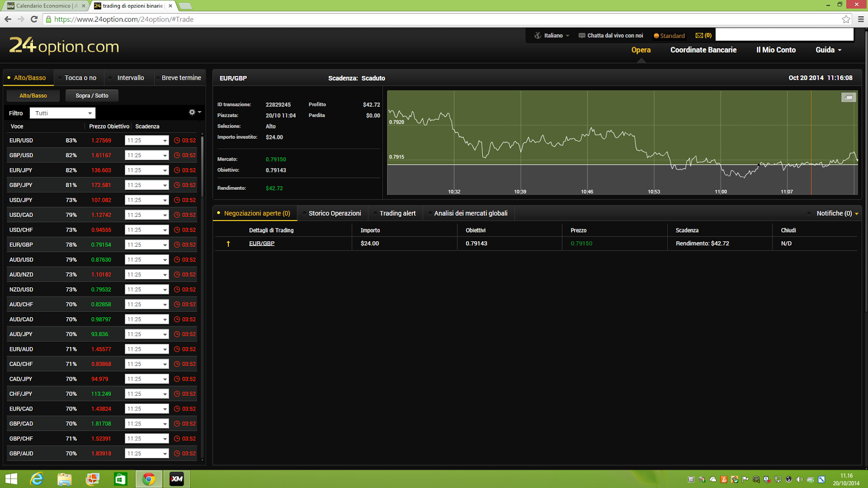Switch to Breve termine tab
868x488 pixels.
point(181,78)
